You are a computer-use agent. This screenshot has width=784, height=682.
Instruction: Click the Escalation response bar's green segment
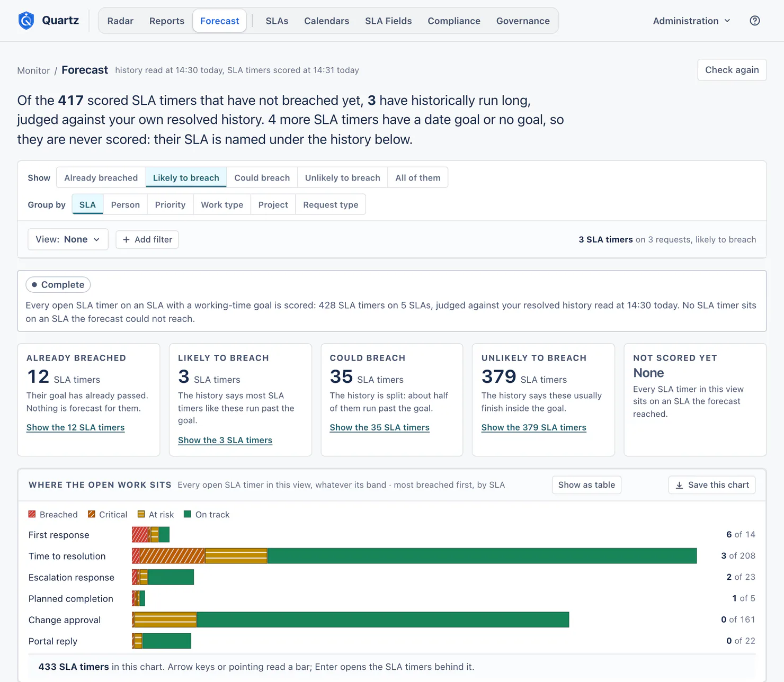171,577
